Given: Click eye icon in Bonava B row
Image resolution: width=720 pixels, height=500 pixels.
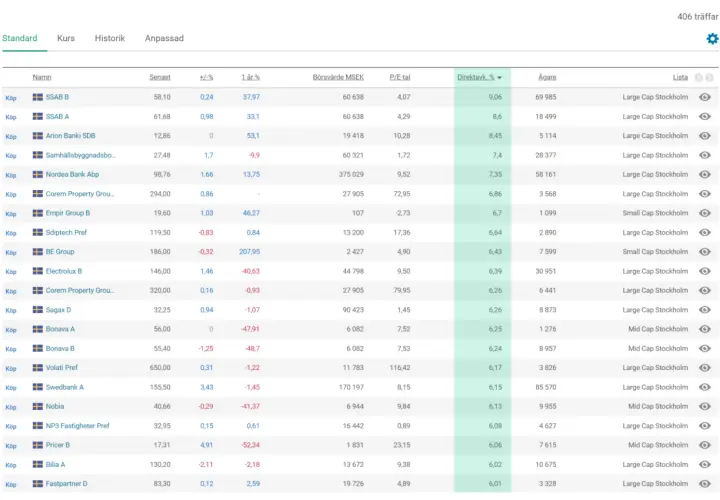Looking at the screenshot, I should point(705,348).
